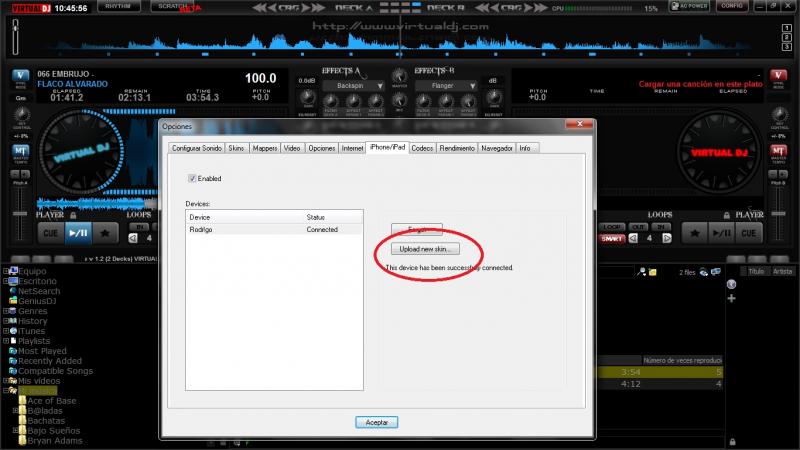This screenshot has width=800, height=450.
Task: Expand the History tree node
Action: 6,321
